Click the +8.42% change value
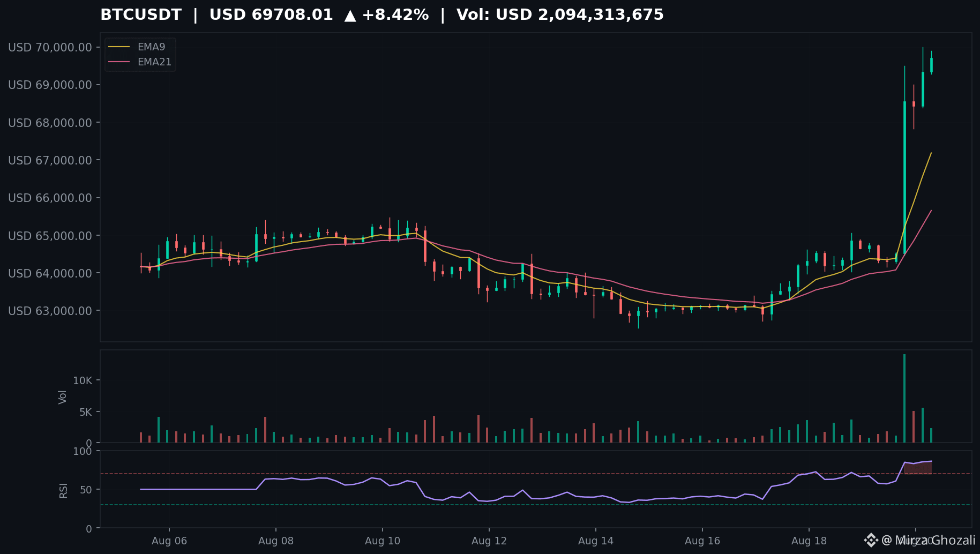The width and height of the screenshot is (980, 554). click(395, 14)
